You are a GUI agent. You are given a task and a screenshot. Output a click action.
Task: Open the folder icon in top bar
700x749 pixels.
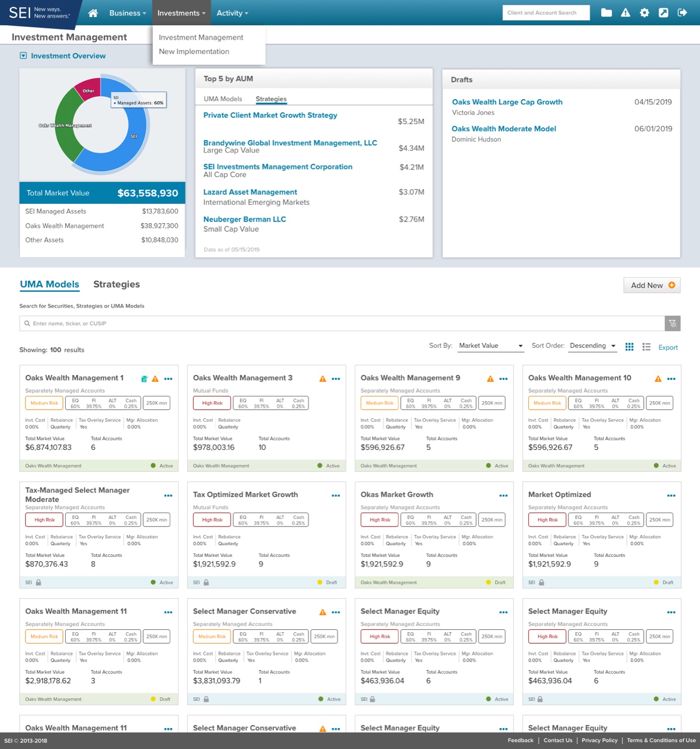pos(606,13)
